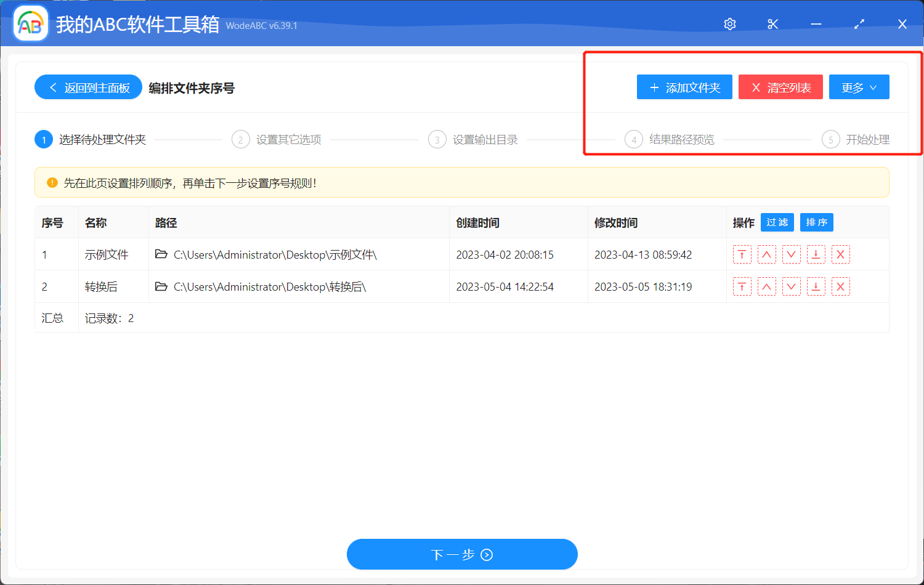Remove 示例文件 from the folder list
This screenshot has width=924, height=585.
pyautogui.click(x=841, y=254)
